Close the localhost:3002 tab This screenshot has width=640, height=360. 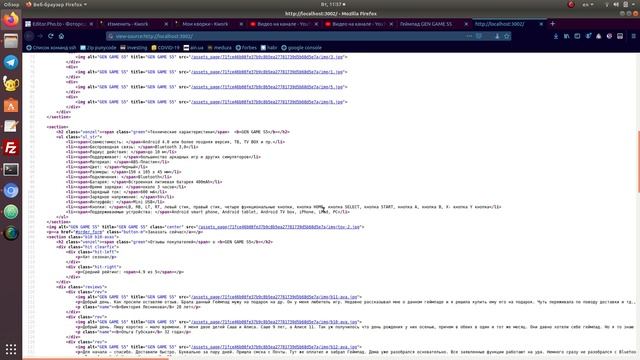(x=541, y=24)
